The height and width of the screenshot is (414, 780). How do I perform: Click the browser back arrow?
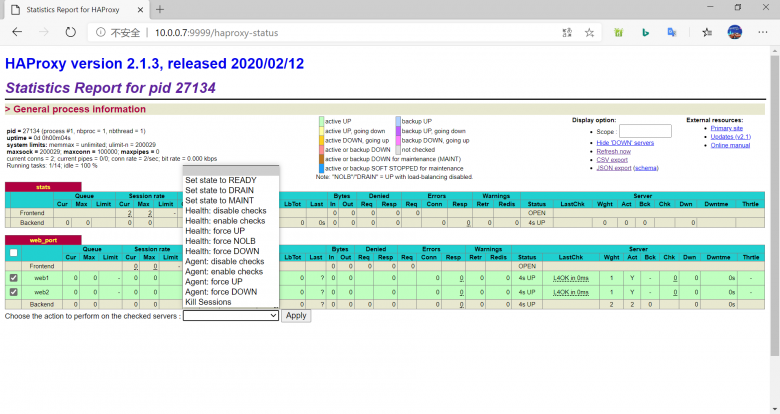17,32
